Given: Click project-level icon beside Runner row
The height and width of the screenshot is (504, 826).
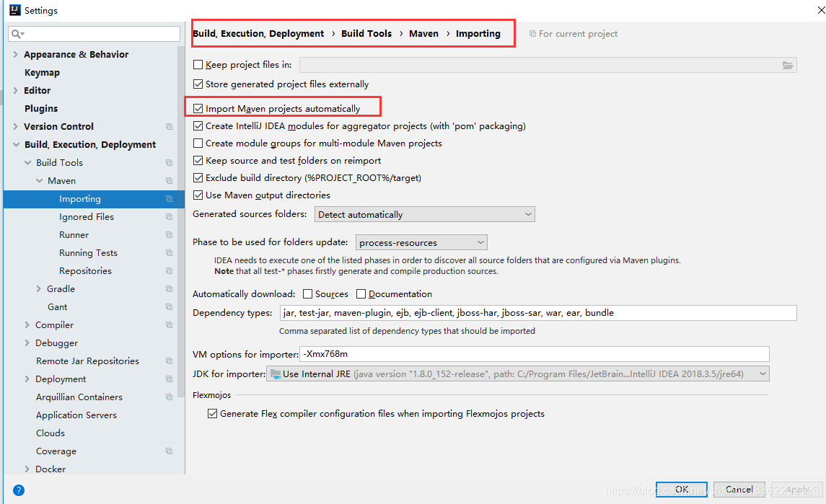Looking at the screenshot, I should [x=169, y=235].
